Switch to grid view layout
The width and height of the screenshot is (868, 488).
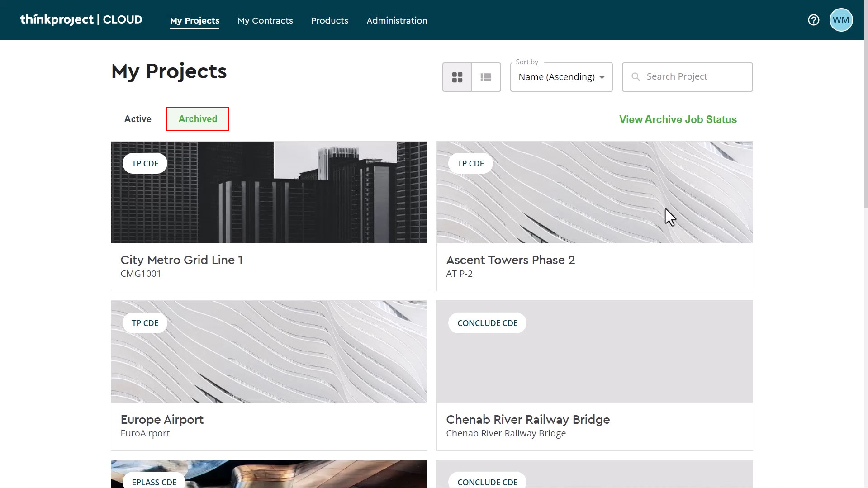tap(457, 77)
